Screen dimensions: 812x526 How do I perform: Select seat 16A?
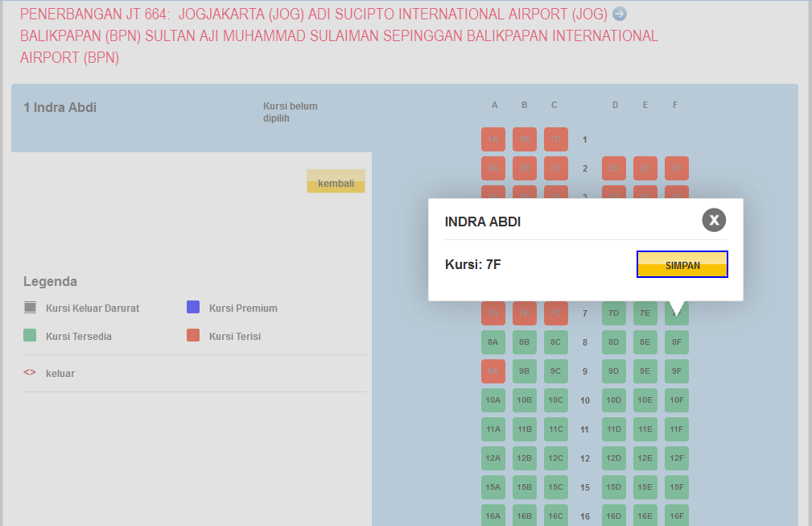click(x=493, y=516)
